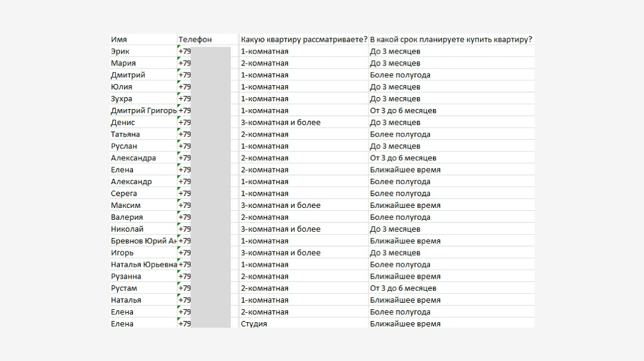Select the Бревнов Юрий name cell

point(143,241)
